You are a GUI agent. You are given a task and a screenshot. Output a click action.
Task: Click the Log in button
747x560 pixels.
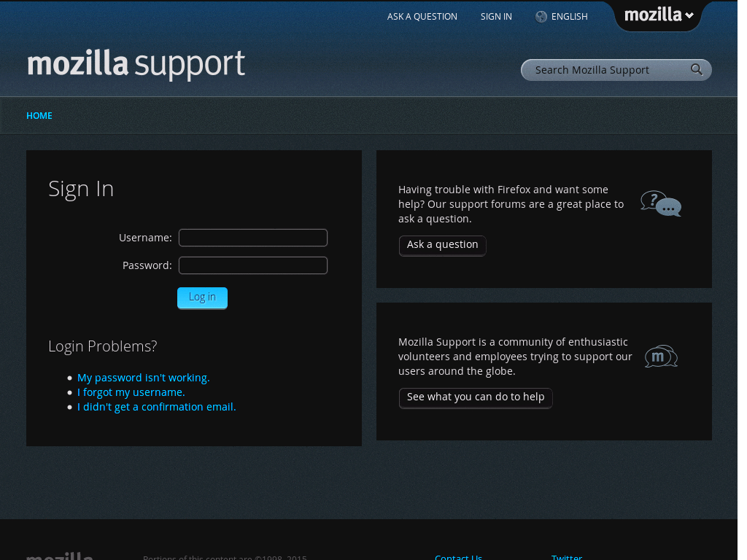[202, 297]
